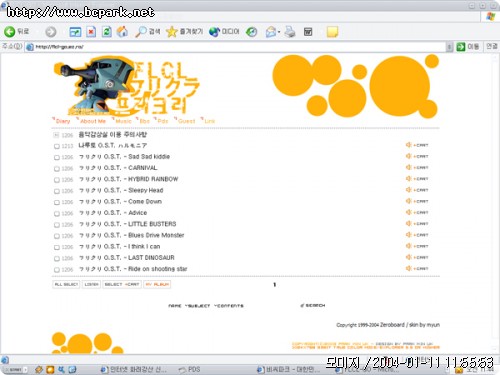This screenshot has height=375, width=500.
Task: Open Favorites star toolbar button
Action: (184, 32)
